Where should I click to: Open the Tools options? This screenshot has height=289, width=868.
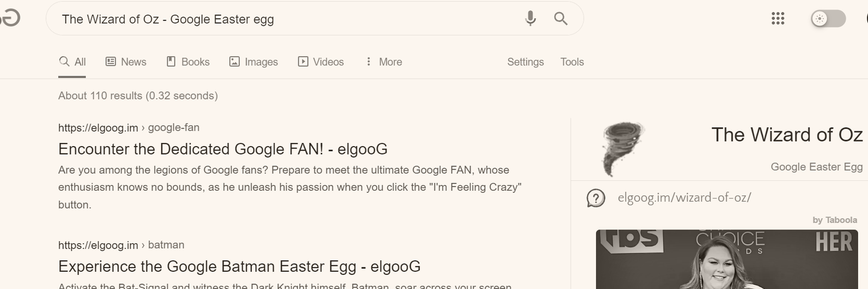pyautogui.click(x=572, y=62)
